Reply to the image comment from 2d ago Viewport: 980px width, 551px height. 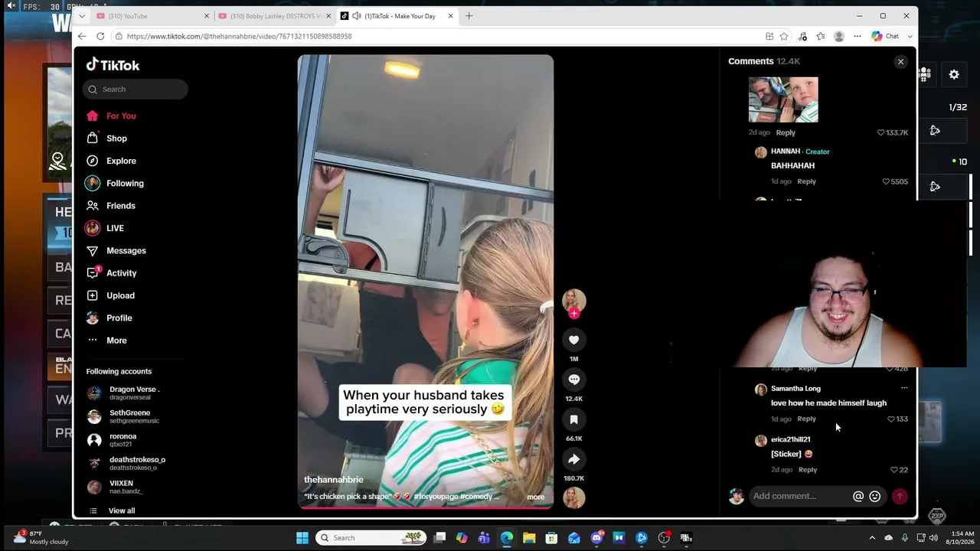point(786,132)
